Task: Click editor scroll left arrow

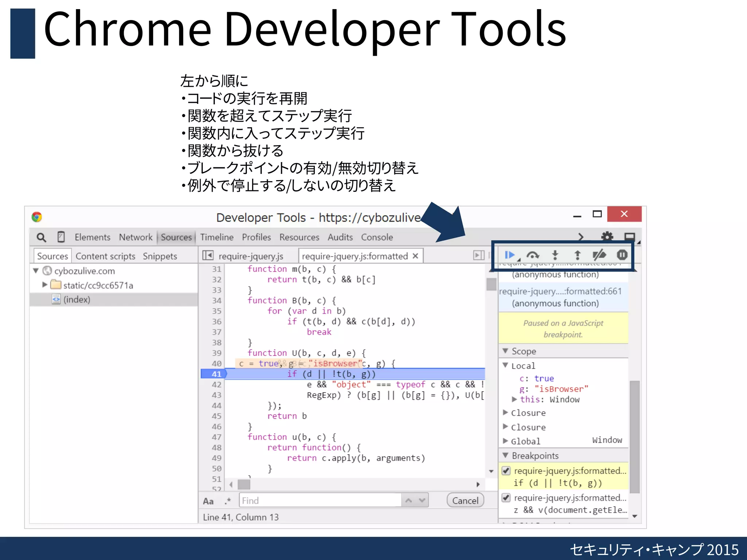Action: 231,485
